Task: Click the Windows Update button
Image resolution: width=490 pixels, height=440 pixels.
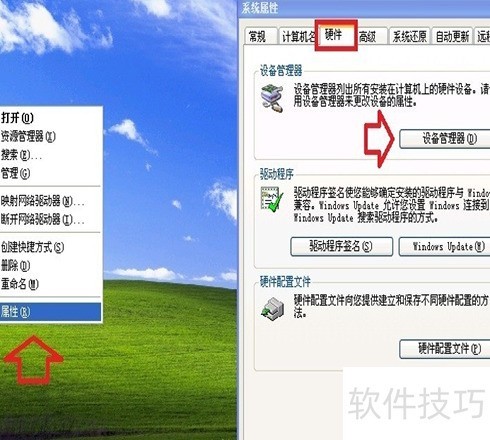Action: tap(445, 246)
